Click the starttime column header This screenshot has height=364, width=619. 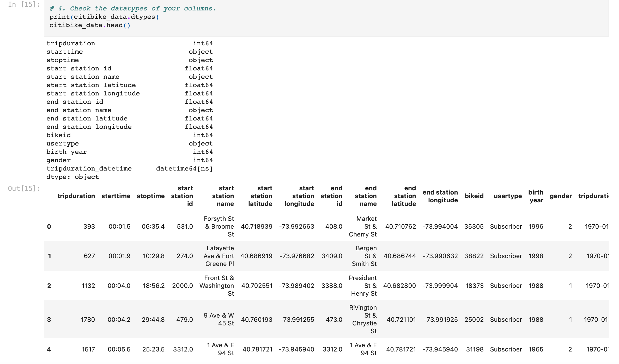click(116, 196)
